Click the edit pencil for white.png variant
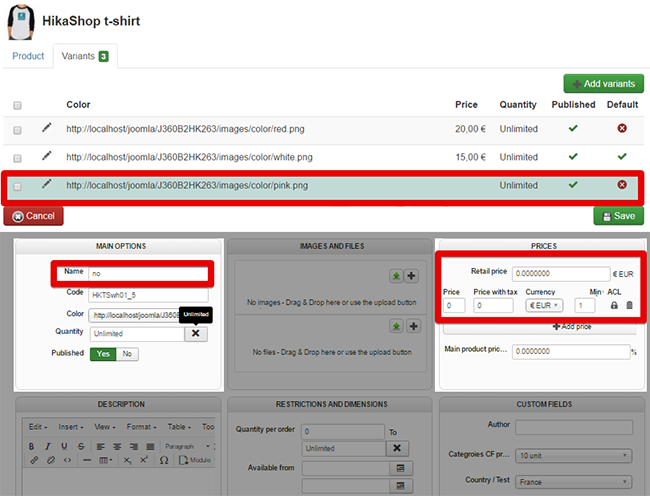This screenshot has width=650, height=496. (45, 156)
